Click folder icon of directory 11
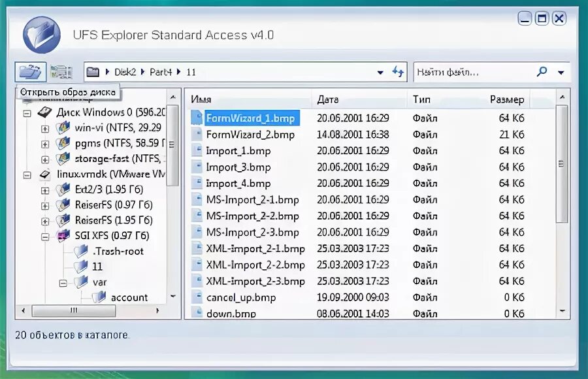The height and width of the screenshot is (379, 588). pyautogui.click(x=80, y=267)
